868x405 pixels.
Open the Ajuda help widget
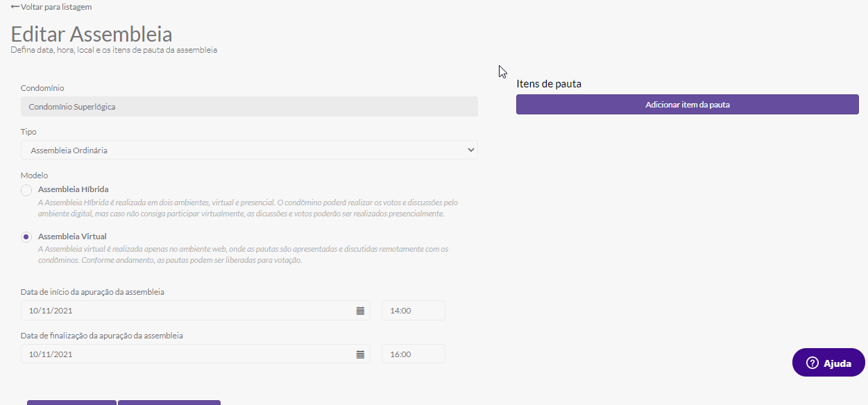pyautogui.click(x=828, y=363)
